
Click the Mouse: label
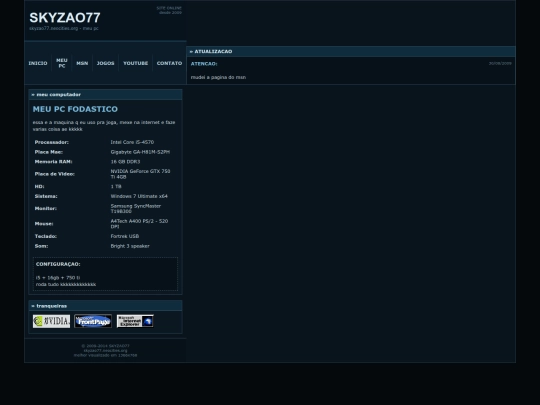(x=44, y=224)
